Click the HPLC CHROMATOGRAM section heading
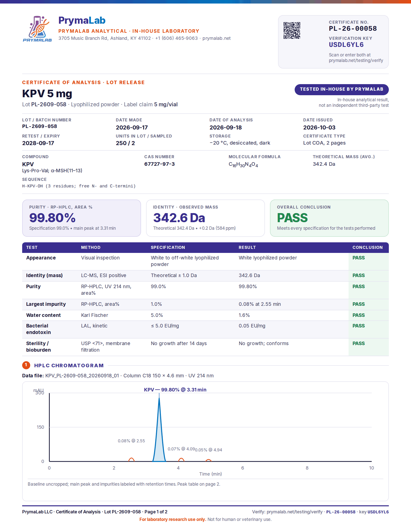411x532 pixels. 69,365
